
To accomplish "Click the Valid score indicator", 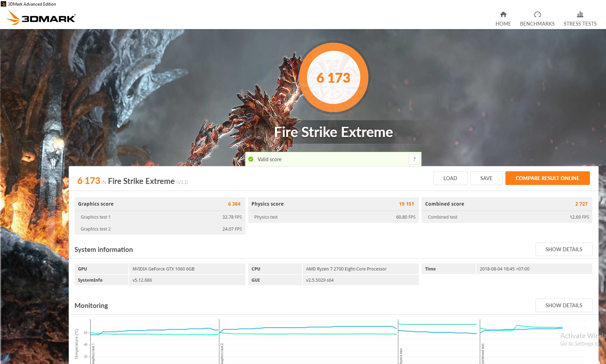I will pyautogui.click(x=269, y=159).
